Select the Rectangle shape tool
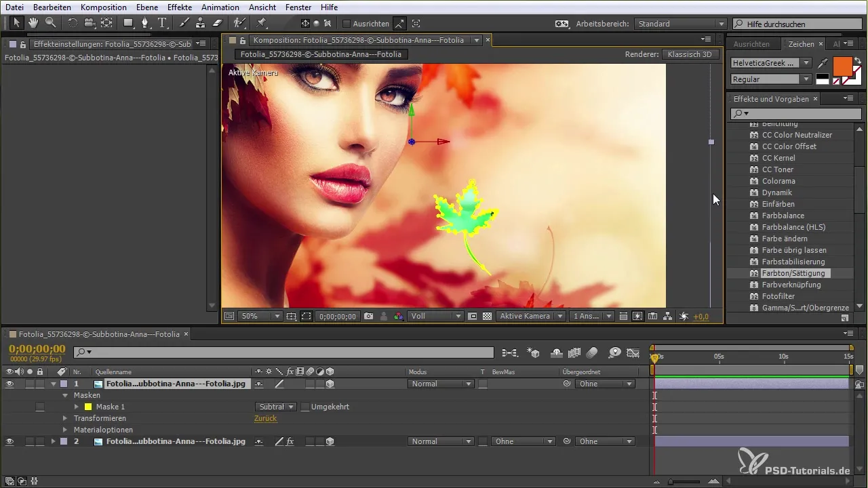 pyautogui.click(x=128, y=23)
